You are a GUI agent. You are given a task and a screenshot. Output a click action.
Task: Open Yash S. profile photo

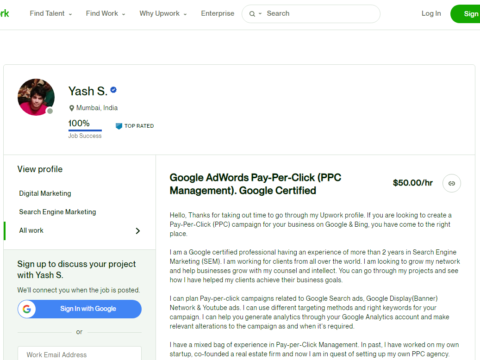point(36,97)
